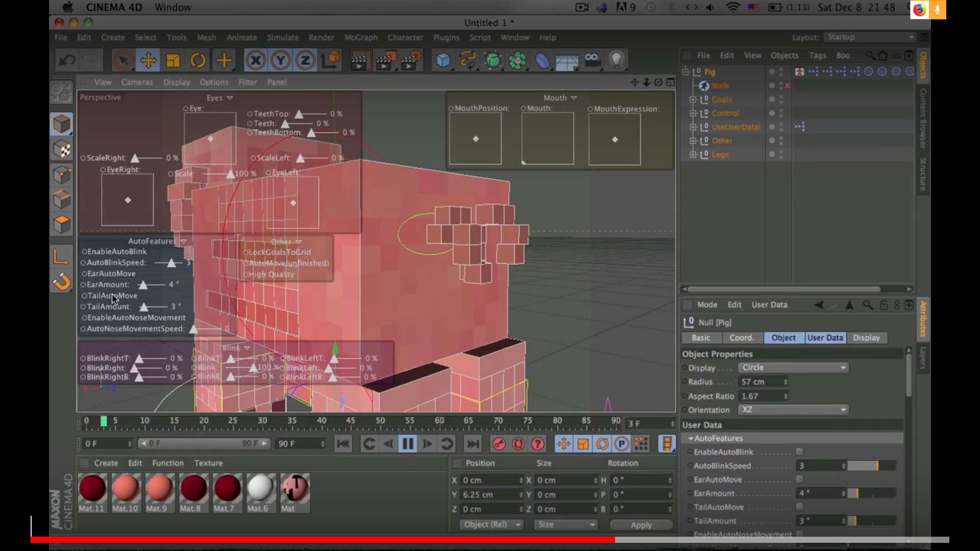Add a floor environment object
Viewport: 980px width, 551px height.
[567, 60]
